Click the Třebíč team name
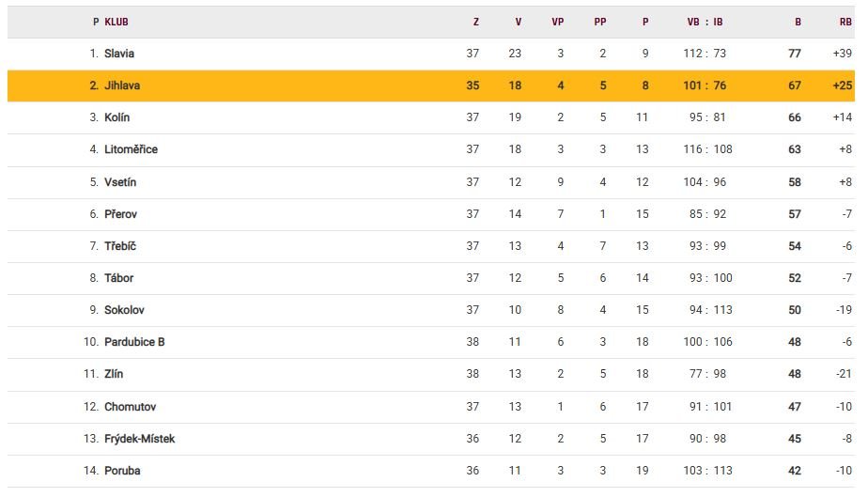The height and width of the screenshot is (497, 868). [x=120, y=246]
